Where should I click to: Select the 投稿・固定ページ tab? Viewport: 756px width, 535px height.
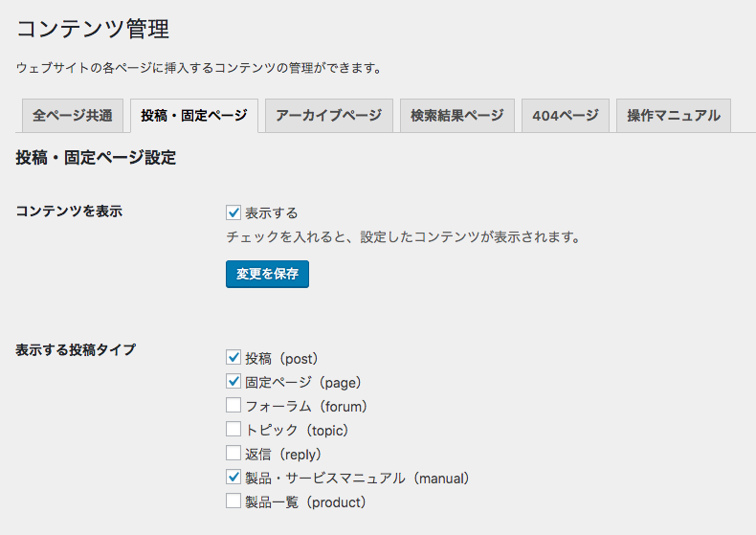pos(194,116)
